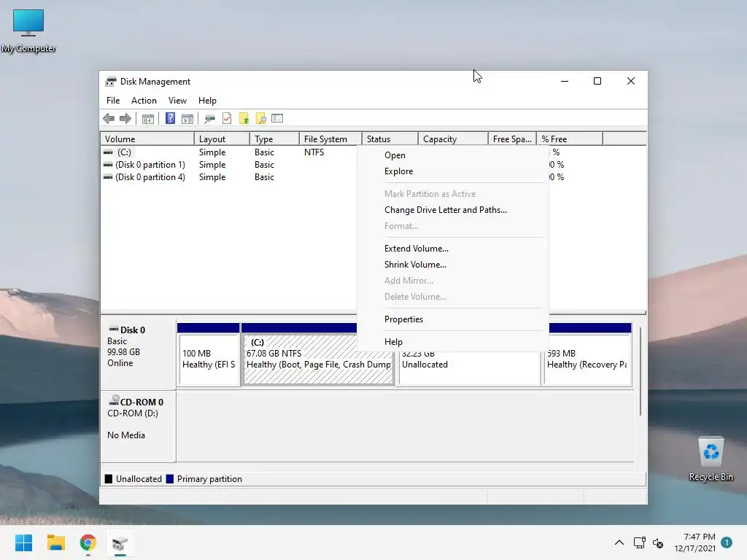Sort by the % Free column header

[x=570, y=139]
